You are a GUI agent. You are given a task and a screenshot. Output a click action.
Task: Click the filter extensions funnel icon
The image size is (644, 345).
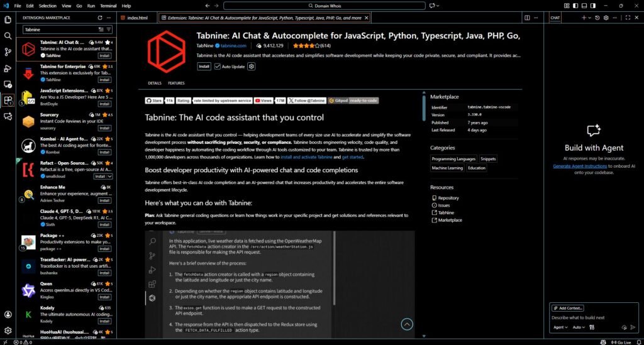point(109,30)
